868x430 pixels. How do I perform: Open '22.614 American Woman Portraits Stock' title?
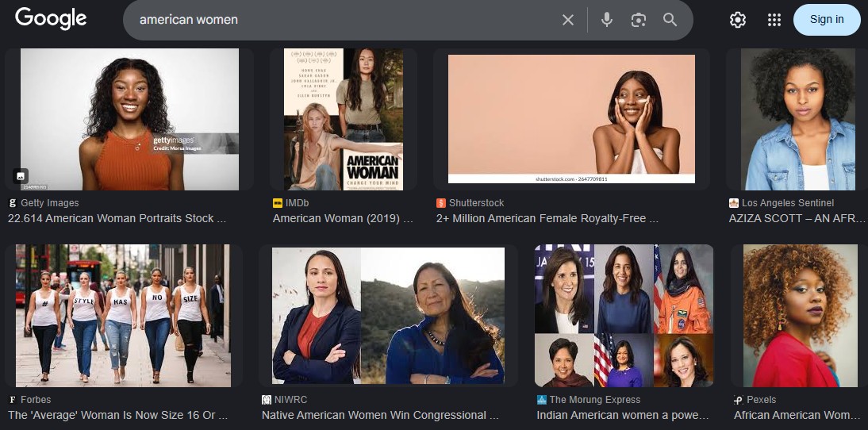117,219
